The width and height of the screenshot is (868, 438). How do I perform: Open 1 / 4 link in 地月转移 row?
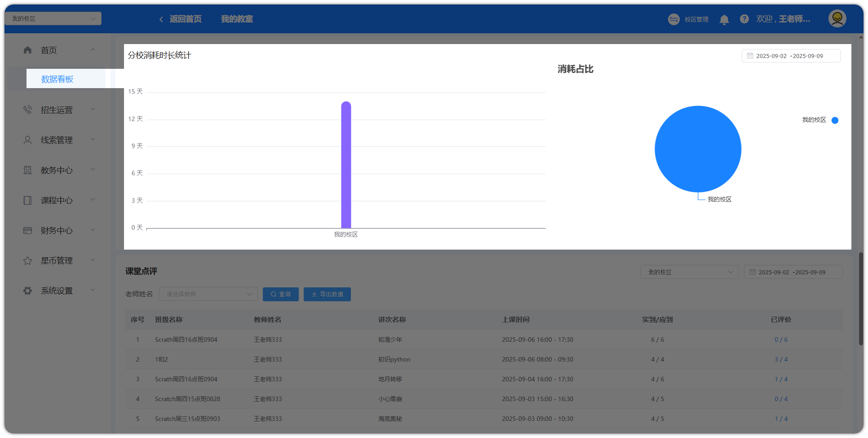pos(781,379)
